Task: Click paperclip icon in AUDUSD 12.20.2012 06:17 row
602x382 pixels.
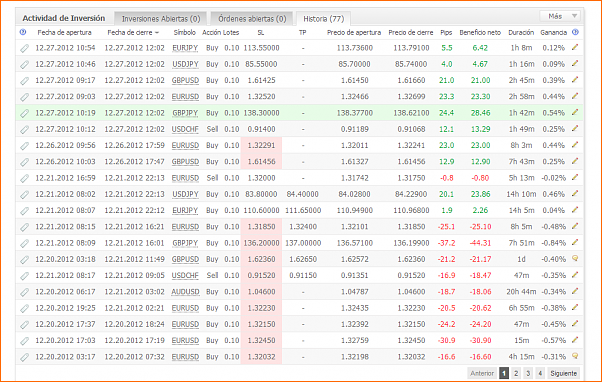Action: [25, 292]
